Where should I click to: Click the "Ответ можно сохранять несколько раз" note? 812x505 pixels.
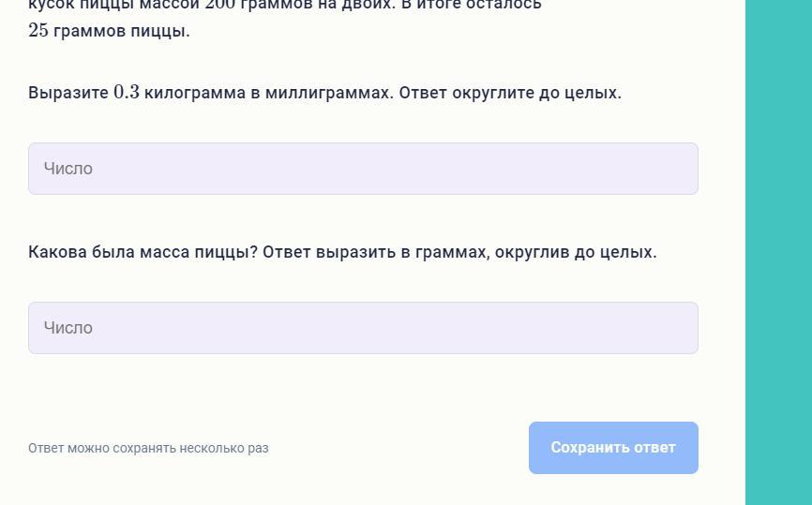coord(148,448)
